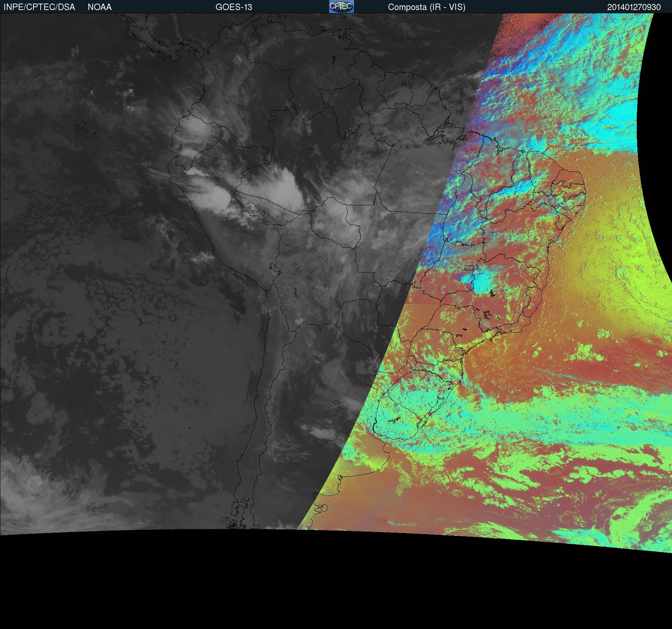Screen dimensions: 672x629
Task: Click the NOAA label
Action: 100,7
